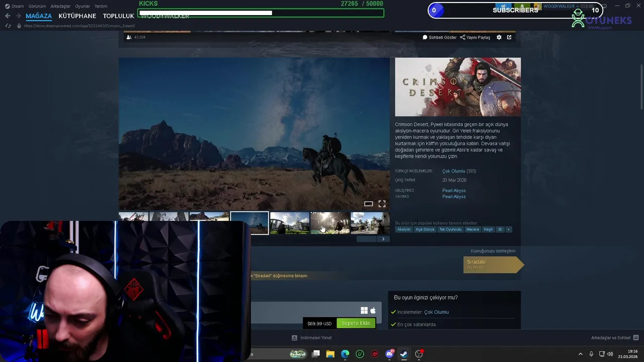Toggle theater mode on the video player
The image size is (644, 362).
(368, 204)
